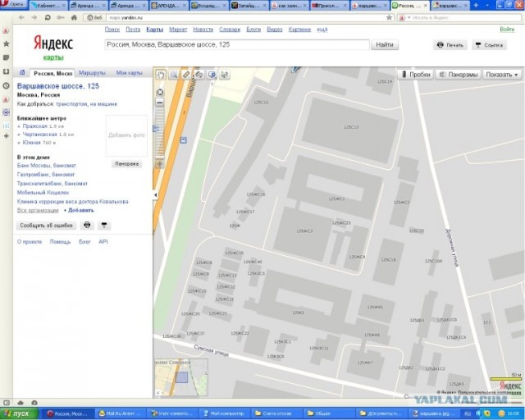Click the address search input field
This screenshot has width=525, height=420.
[x=237, y=44]
